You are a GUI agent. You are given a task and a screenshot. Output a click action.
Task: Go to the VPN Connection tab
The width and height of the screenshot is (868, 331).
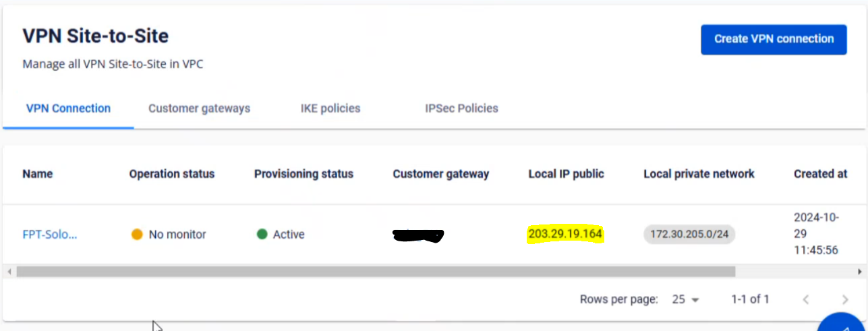(68, 108)
